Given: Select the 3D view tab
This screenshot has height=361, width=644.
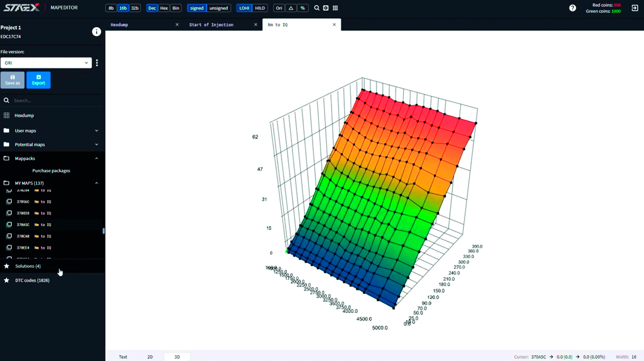Looking at the screenshot, I should (177, 357).
